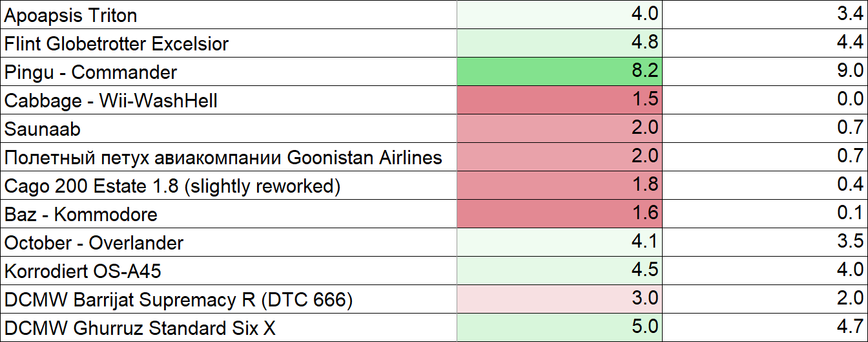Screen dimensions: 868x342
Task: Select the Cabbage - Wii-WashHell cell
Action: (229, 100)
